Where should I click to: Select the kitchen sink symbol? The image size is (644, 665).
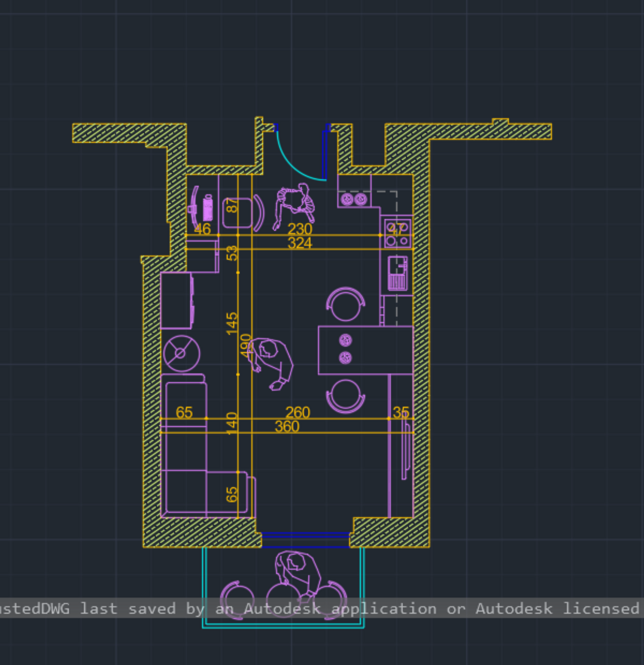point(397,273)
